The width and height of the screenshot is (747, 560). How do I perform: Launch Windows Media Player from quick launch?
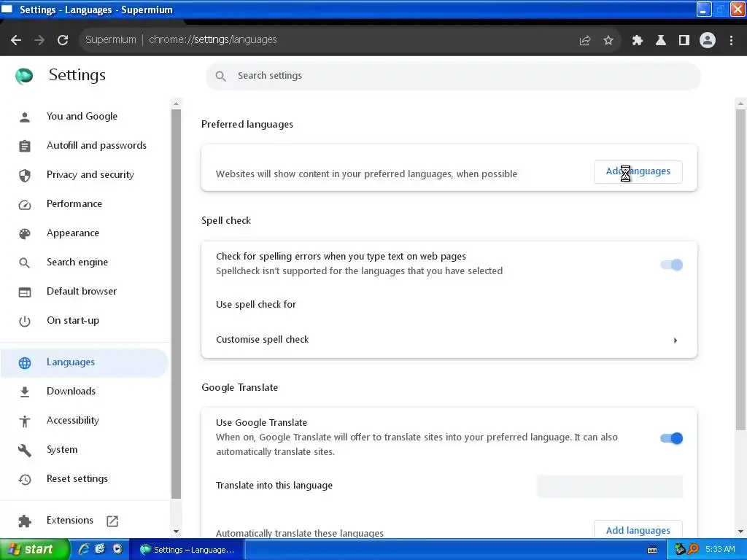tap(117, 550)
